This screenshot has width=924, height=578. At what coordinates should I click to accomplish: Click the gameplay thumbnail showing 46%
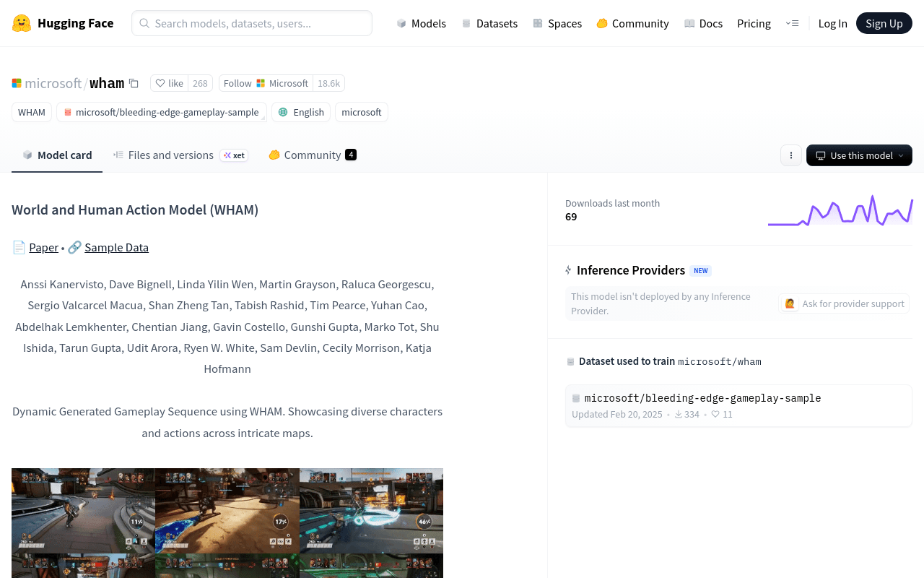[371, 511]
